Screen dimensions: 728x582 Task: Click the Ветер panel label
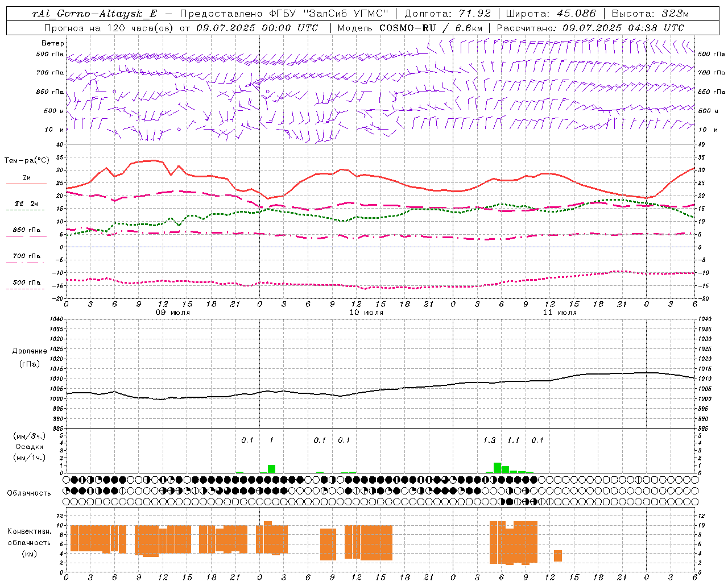click(53, 43)
